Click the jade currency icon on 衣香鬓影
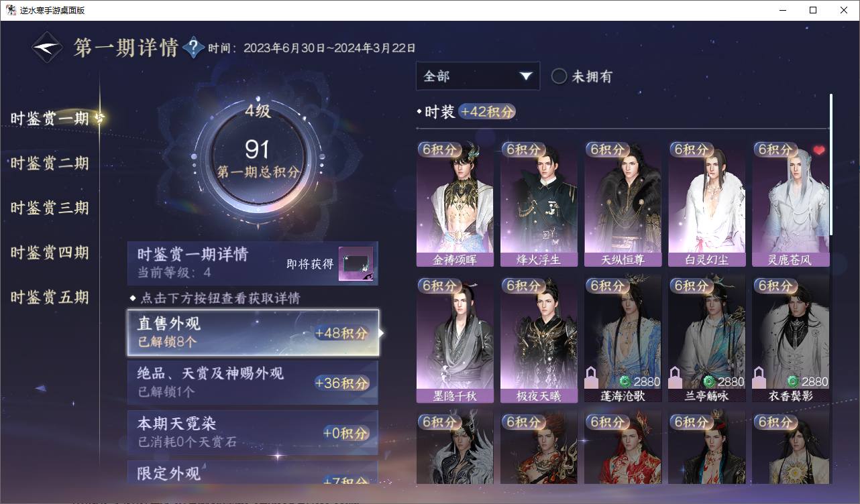This screenshot has height=504, width=860. (793, 381)
